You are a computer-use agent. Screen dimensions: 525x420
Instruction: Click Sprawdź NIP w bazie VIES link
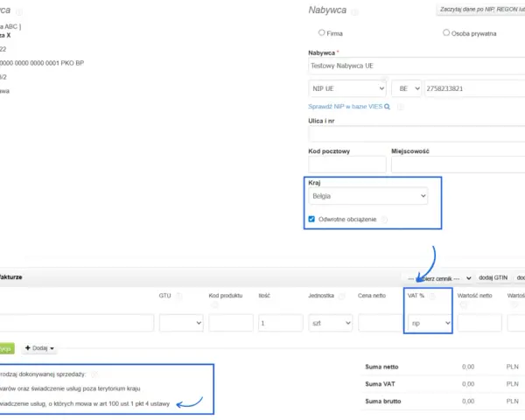tap(346, 107)
